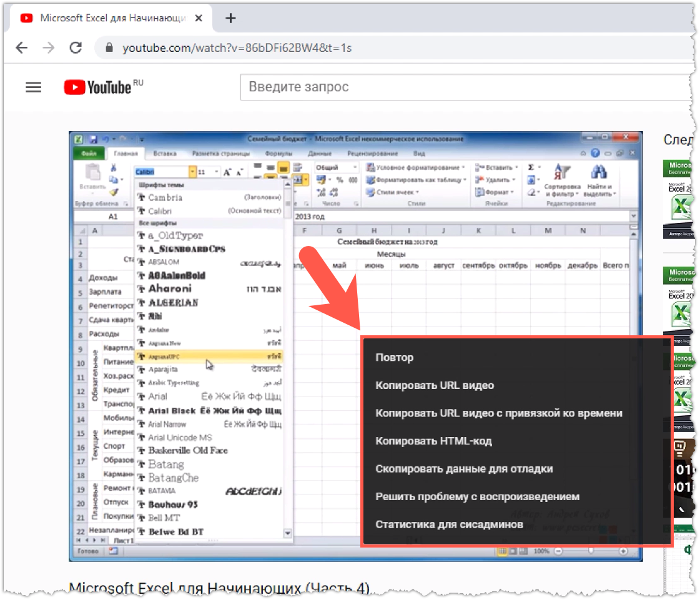
Task: Click the first Microsoft Excel sidebar thumbnail
Action: coord(680,199)
